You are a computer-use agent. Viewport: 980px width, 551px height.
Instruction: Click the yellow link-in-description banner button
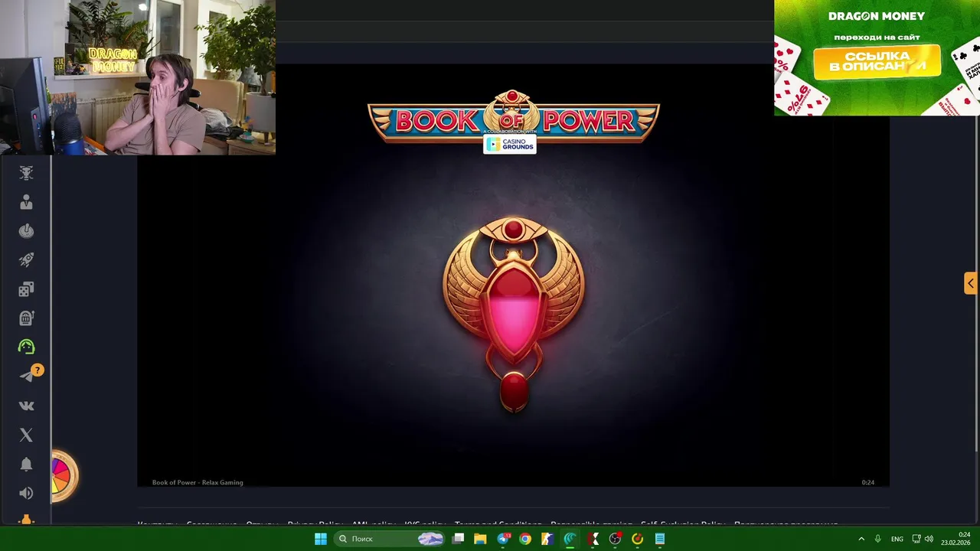click(877, 61)
